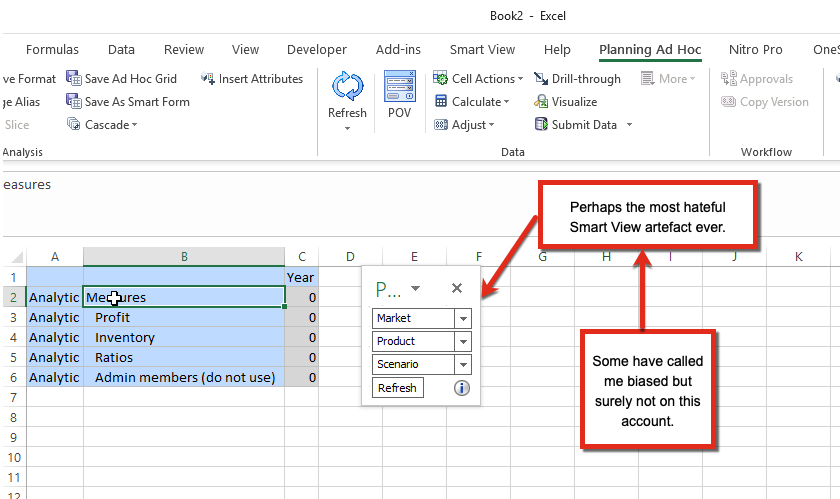Switch to the Review tab
This screenshot has height=499, width=840.
(x=184, y=50)
